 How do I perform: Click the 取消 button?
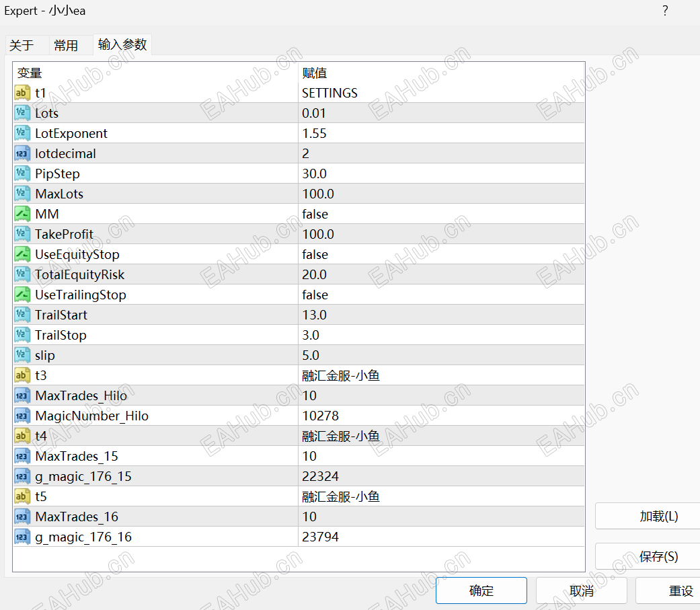pos(581,590)
